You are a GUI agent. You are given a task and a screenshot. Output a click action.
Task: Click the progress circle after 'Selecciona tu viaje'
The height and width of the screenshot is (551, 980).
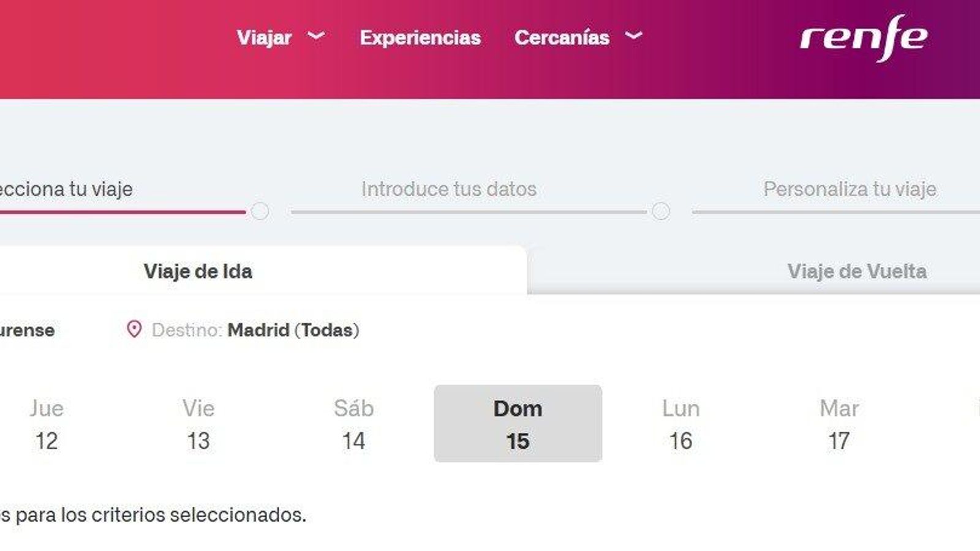coord(260,212)
